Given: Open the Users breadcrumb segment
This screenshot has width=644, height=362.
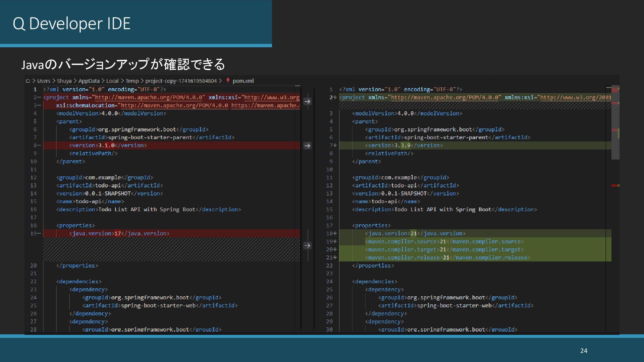Looking at the screenshot, I should 44,81.
